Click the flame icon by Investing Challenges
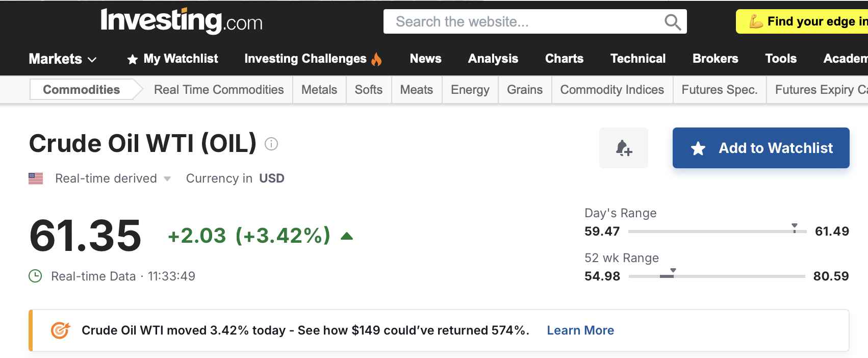Viewport: 868px width, 358px height. [x=377, y=59]
